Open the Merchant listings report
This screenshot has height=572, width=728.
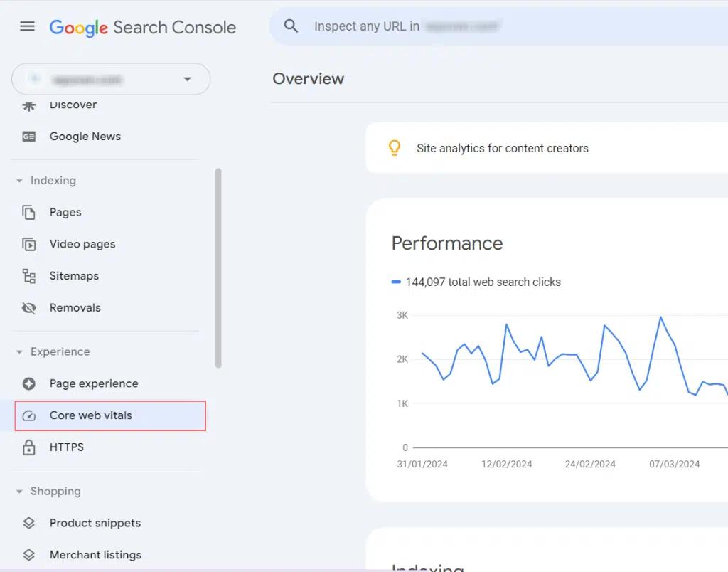coord(96,555)
